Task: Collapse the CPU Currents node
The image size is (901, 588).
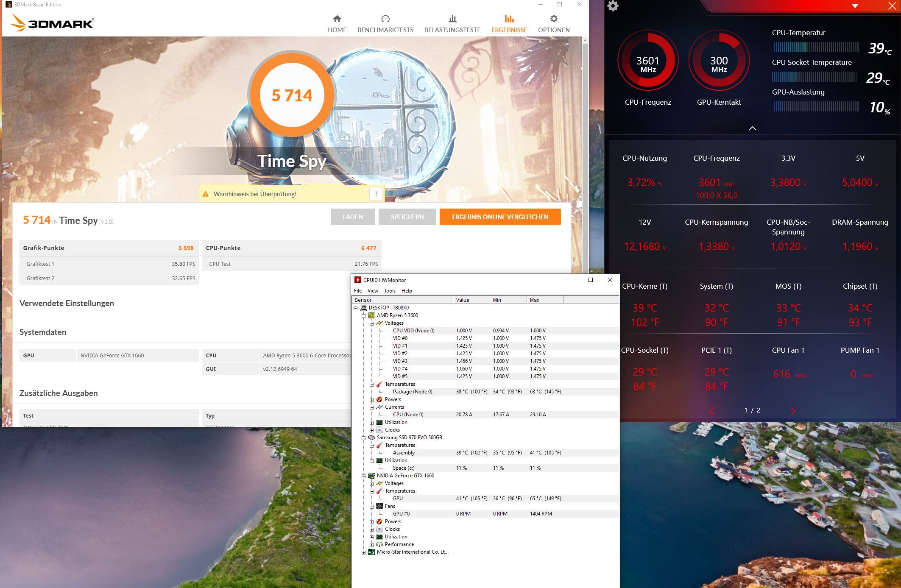Action: pyautogui.click(x=371, y=407)
